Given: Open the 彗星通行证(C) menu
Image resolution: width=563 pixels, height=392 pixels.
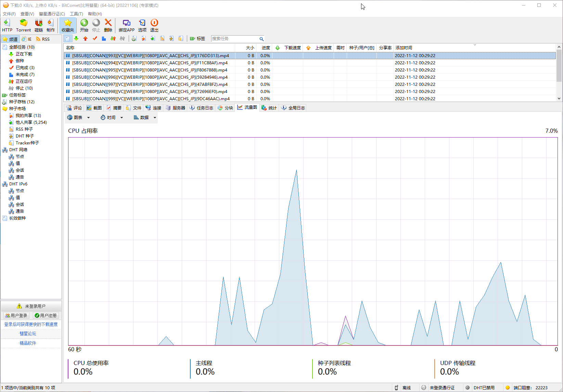Looking at the screenshot, I should click(x=52, y=14).
